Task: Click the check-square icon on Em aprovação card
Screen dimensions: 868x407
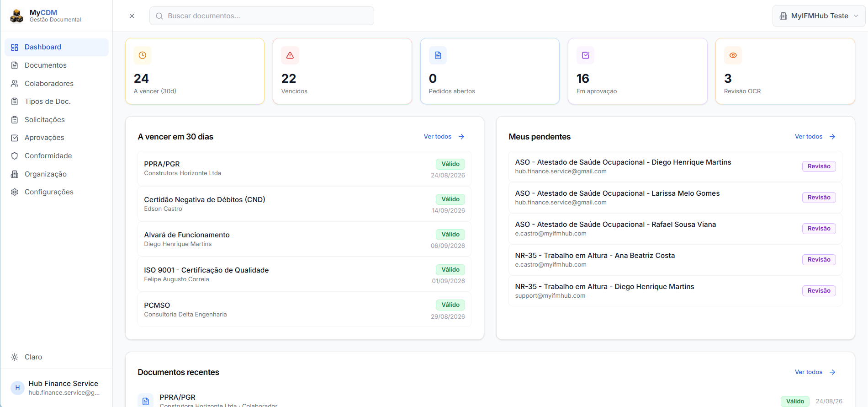Action: pyautogui.click(x=585, y=55)
